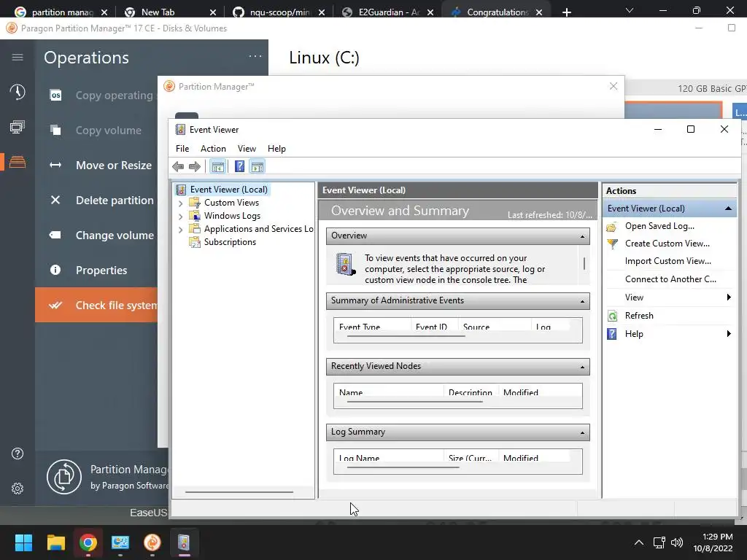747x560 pixels.
Task: Click the computers icon in Paragon sidebar
Action: click(x=18, y=127)
